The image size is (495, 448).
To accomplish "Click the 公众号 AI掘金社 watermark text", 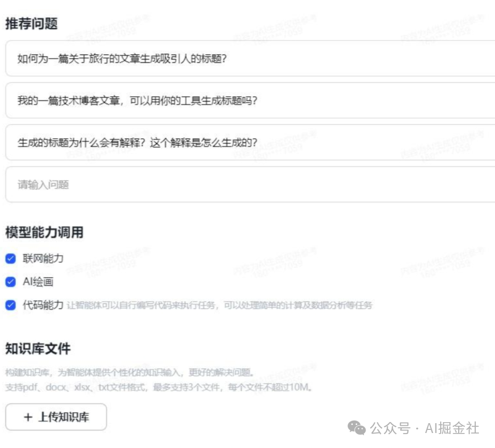I will [425, 428].
